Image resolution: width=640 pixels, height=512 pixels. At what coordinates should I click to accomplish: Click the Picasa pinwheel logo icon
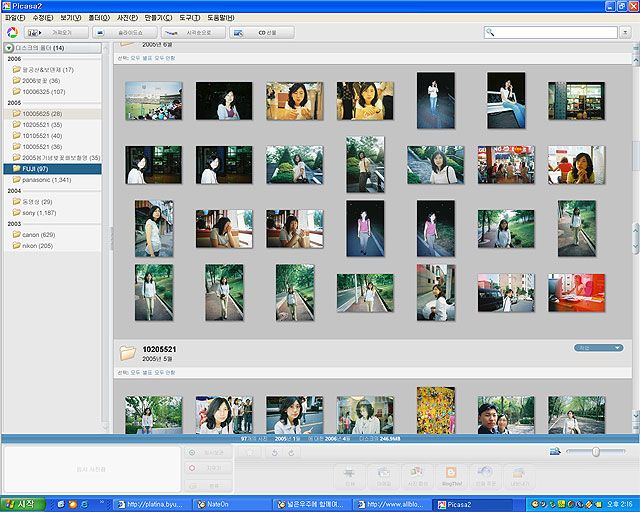[x=12, y=32]
